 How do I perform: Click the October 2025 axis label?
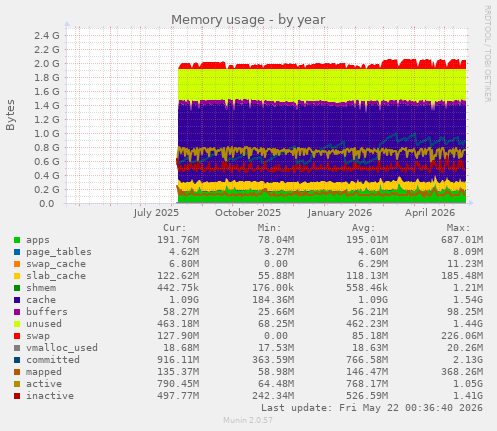coord(248,213)
